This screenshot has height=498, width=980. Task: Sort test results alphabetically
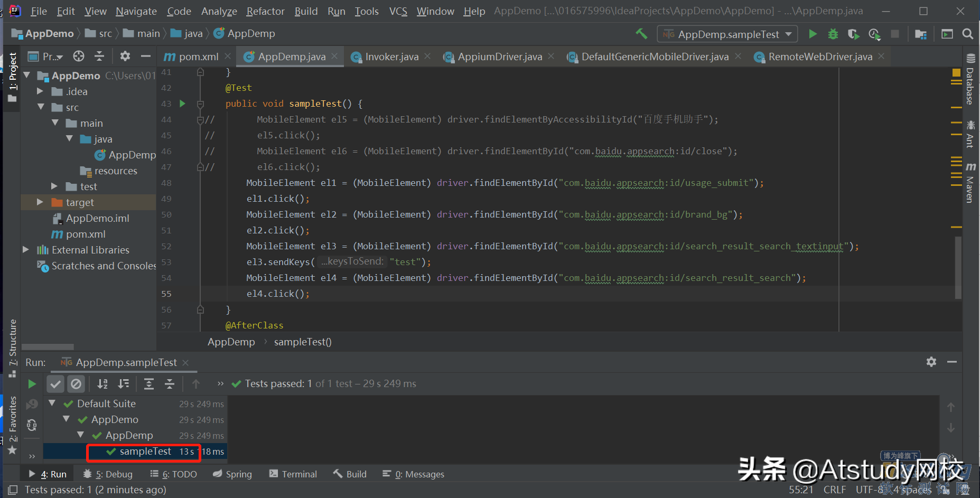click(x=102, y=384)
